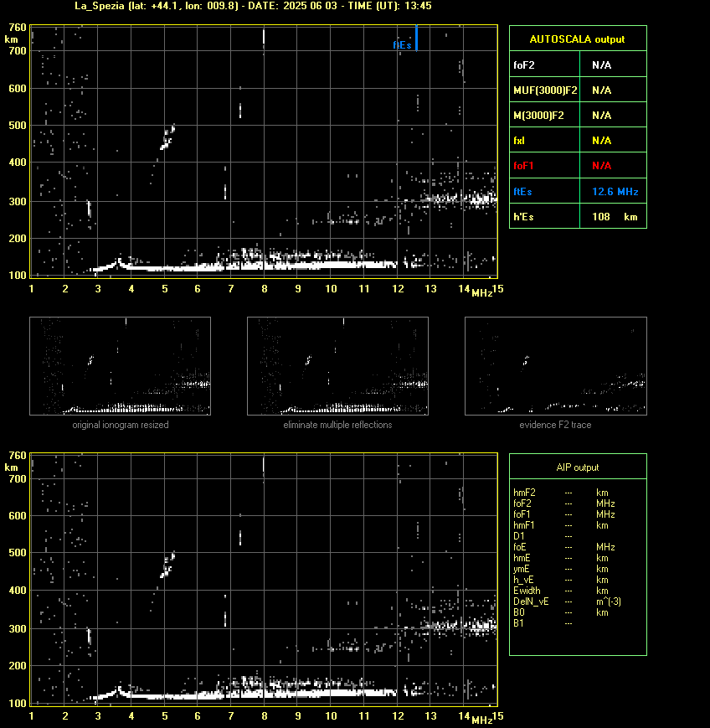Click the MHz unit beside AIP foE
This screenshot has height=728, width=710.
tap(605, 547)
